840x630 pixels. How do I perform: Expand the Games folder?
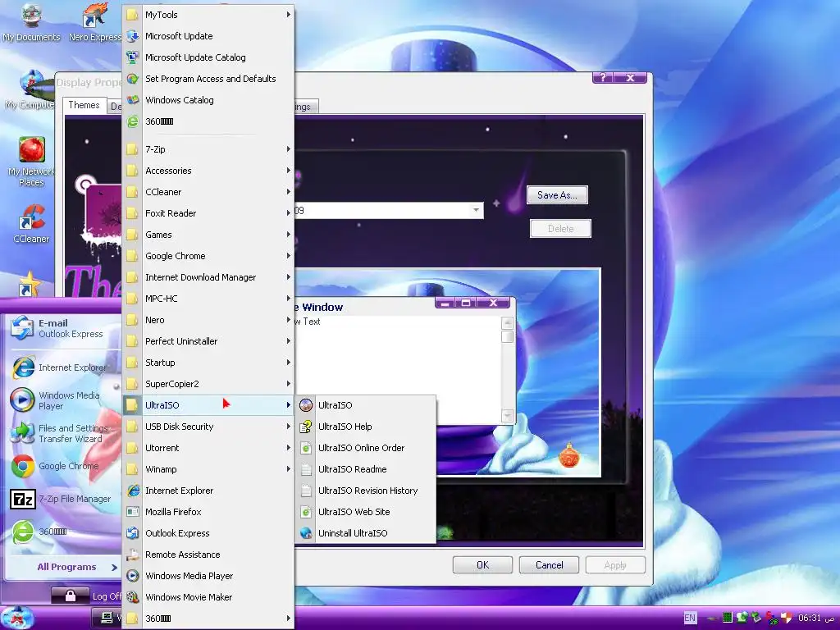tap(208, 235)
